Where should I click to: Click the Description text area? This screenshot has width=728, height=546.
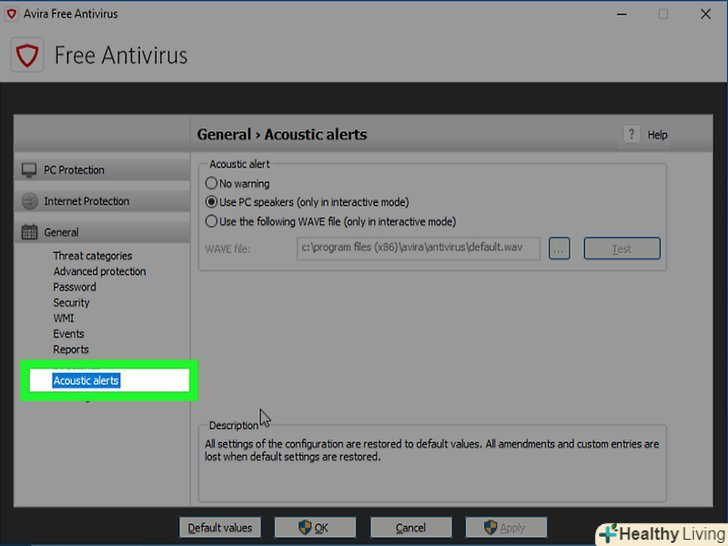(x=432, y=464)
